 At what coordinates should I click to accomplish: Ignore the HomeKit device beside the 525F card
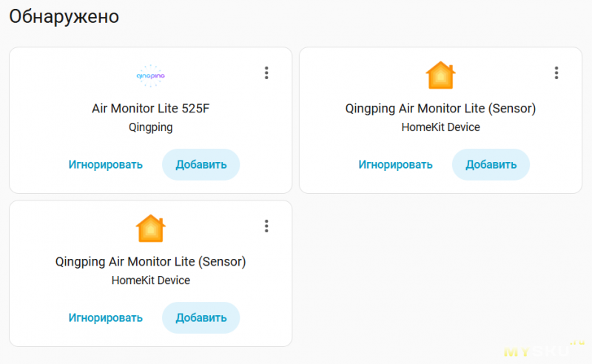(396, 164)
